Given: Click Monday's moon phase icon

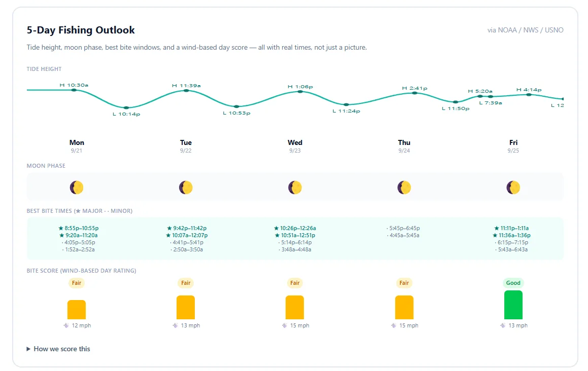Looking at the screenshot, I should point(77,188).
